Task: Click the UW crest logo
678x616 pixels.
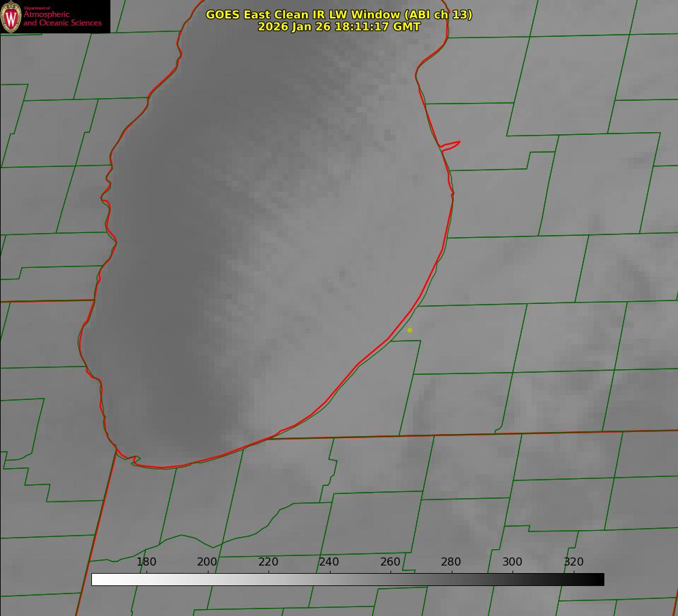Action: point(11,17)
